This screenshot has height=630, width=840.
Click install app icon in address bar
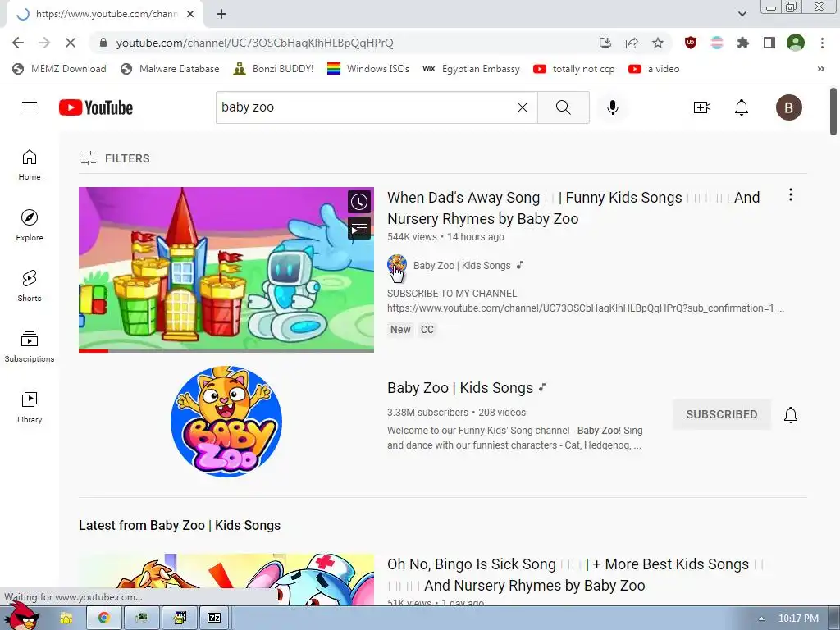(x=605, y=43)
